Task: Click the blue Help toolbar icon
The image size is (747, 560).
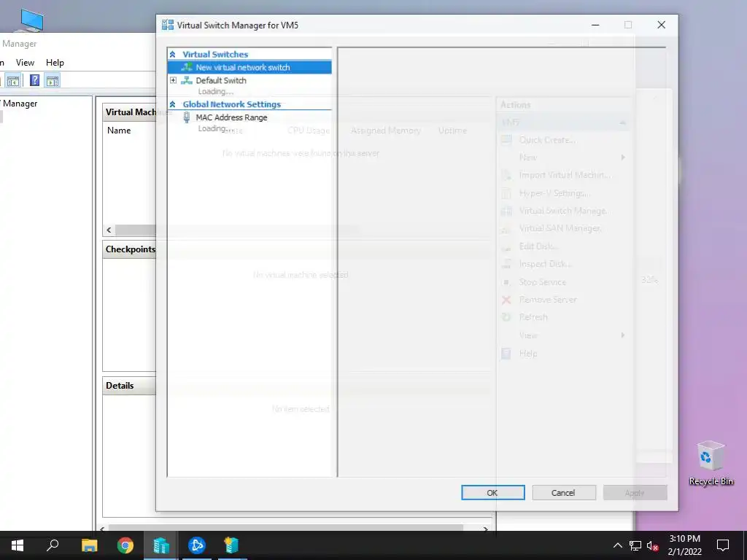Action: point(34,80)
